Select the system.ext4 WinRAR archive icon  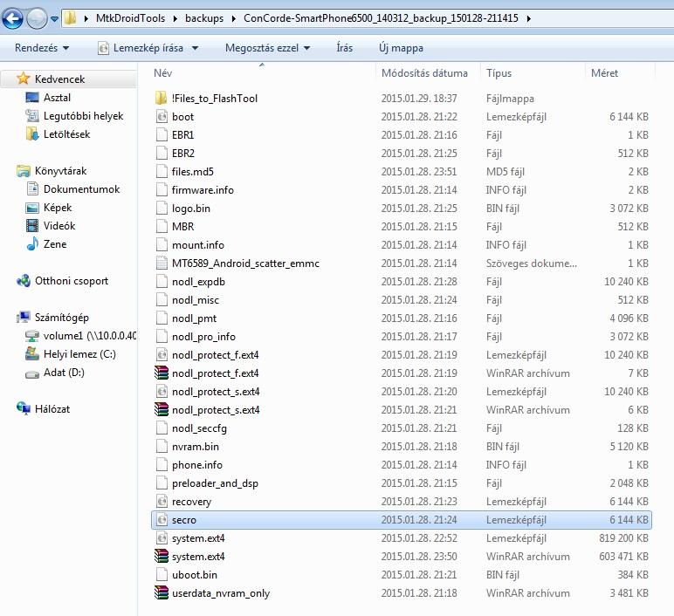coord(162,557)
